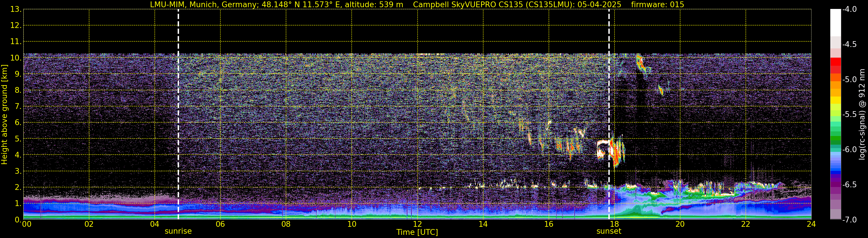Viewport: 868px width, 238px height.
Task: Click the '0.' height axis tick label
Action: point(18,220)
